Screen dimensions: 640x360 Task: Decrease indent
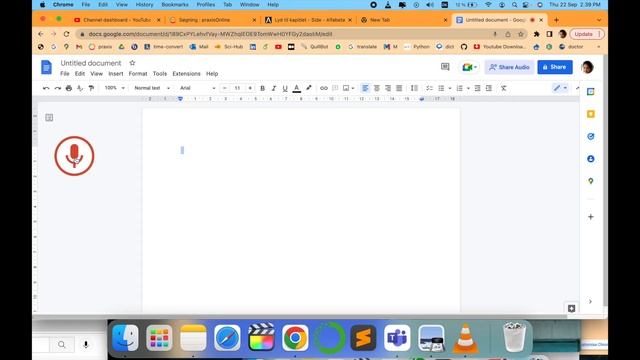pos(478,88)
